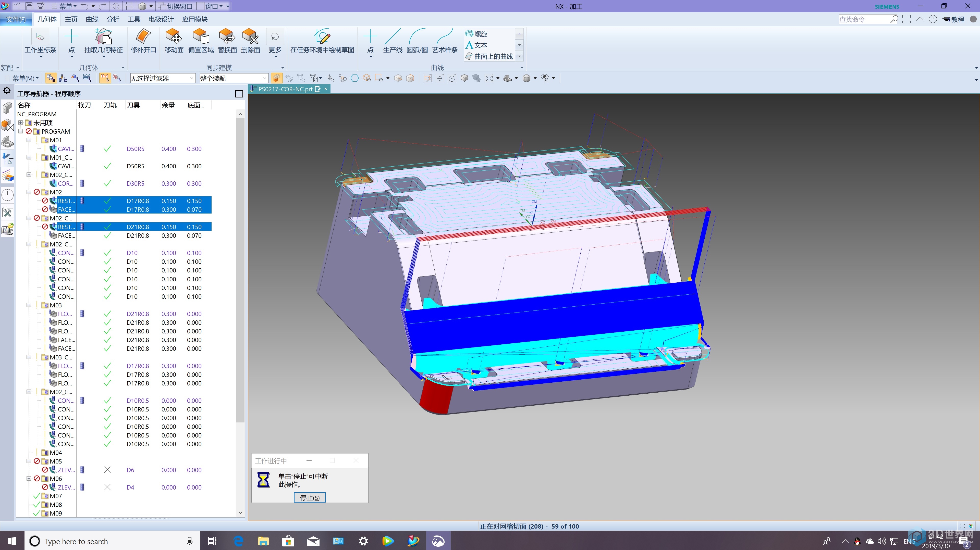Image resolution: width=980 pixels, height=550 pixels.
Task: Select the M04 program group
Action: pos(56,452)
